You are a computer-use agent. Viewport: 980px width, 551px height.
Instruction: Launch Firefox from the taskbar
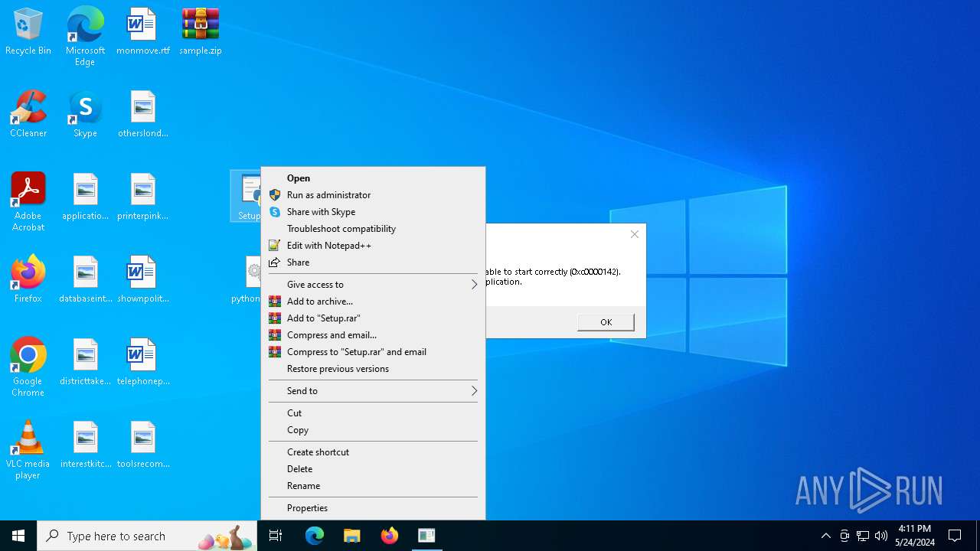pyautogui.click(x=390, y=536)
